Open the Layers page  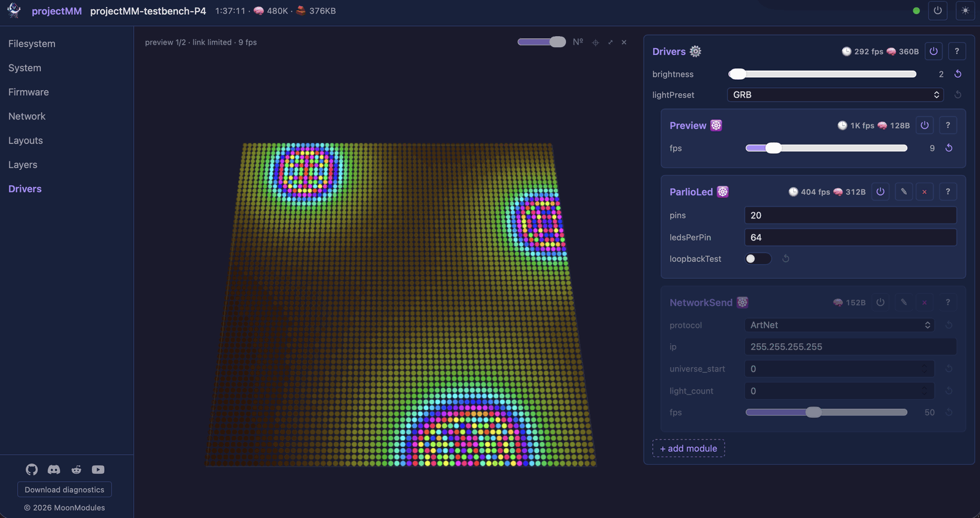point(23,165)
